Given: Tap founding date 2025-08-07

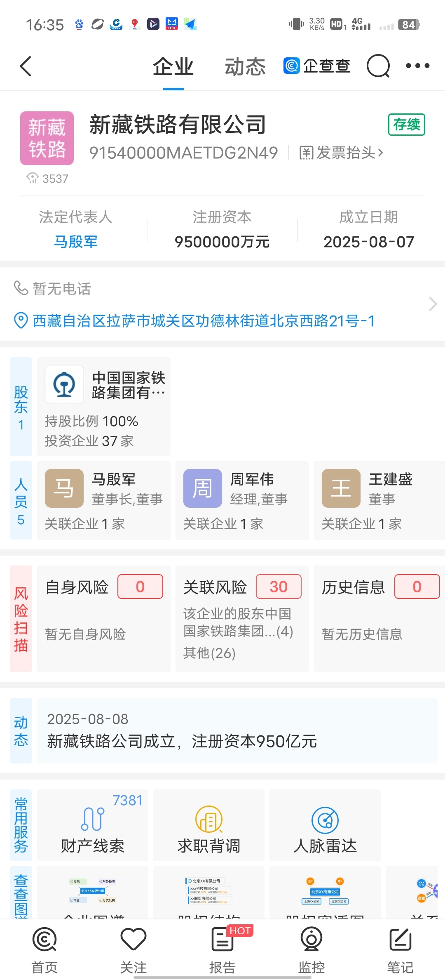Looking at the screenshot, I should (x=369, y=242).
